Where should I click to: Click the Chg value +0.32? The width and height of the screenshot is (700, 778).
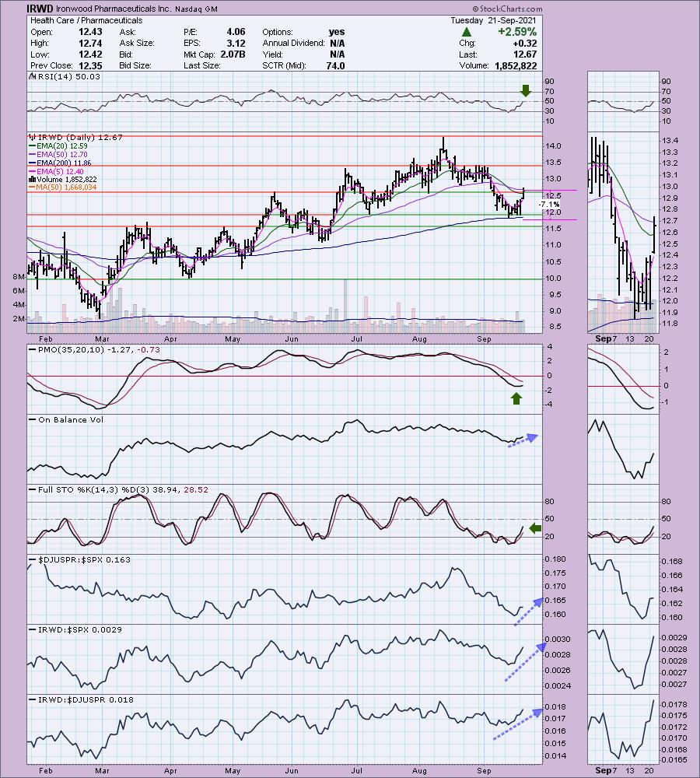pyautogui.click(x=524, y=43)
